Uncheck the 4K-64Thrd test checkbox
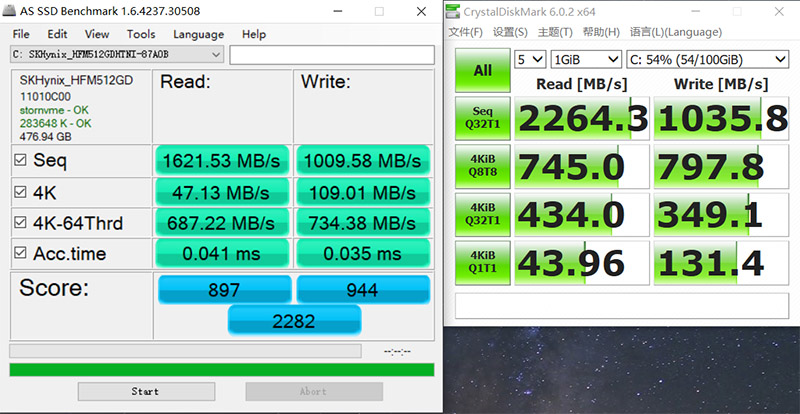 tap(20, 223)
